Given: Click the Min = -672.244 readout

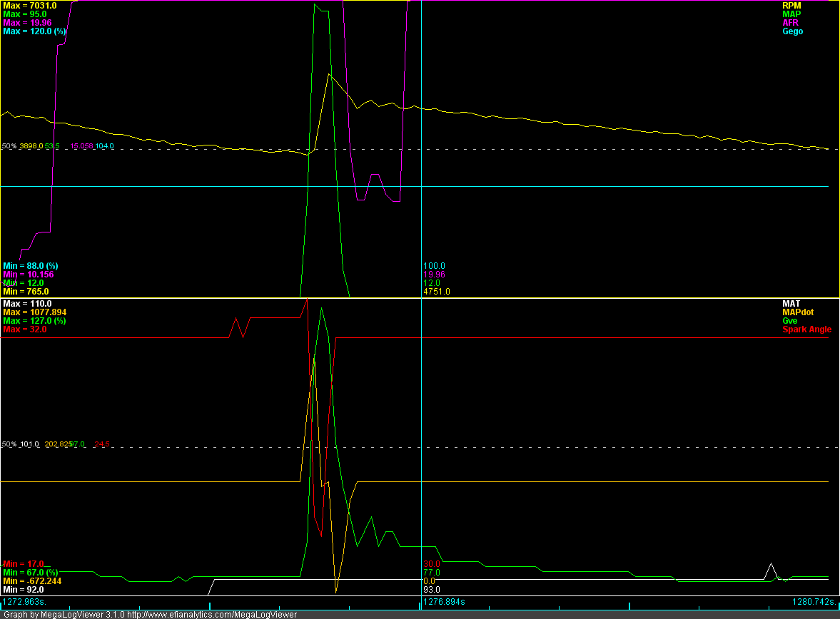Looking at the screenshot, I should [32, 581].
